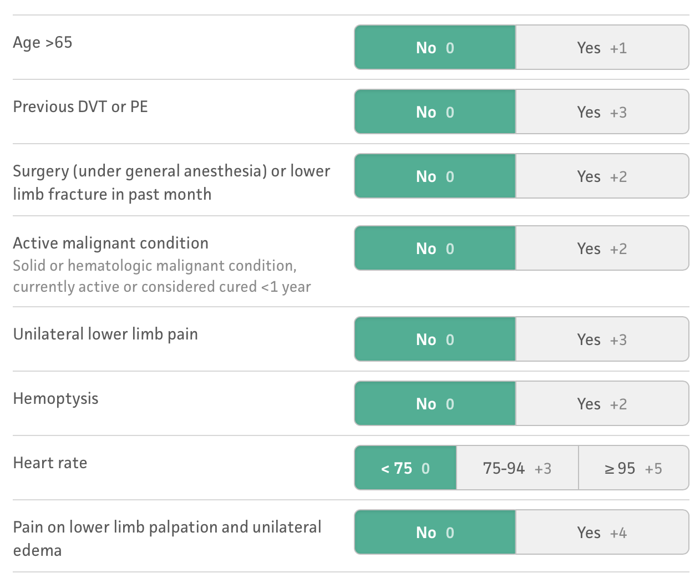Choose No for palpation pain and edema
The width and height of the screenshot is (700, 588).
(435, 533)
